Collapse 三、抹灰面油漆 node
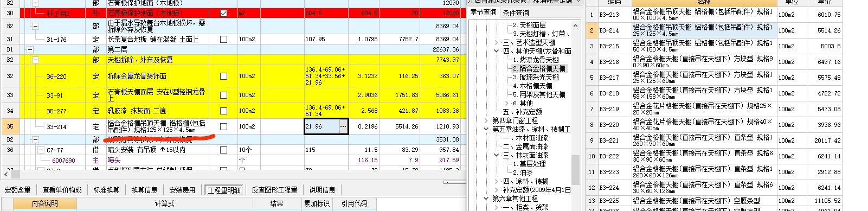Screen dimensions: 868x211 click(x=496, y=155)
